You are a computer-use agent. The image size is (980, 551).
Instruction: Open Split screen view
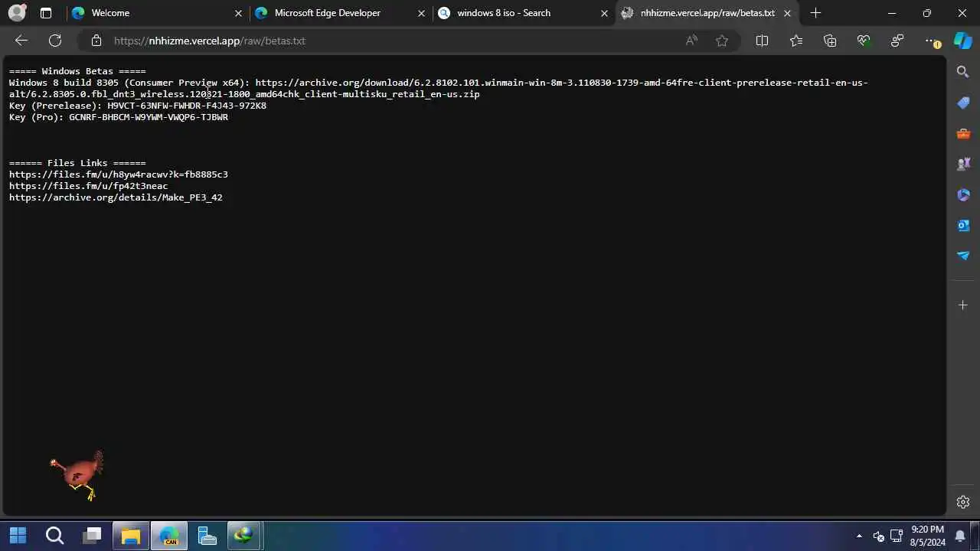[762, 41]
